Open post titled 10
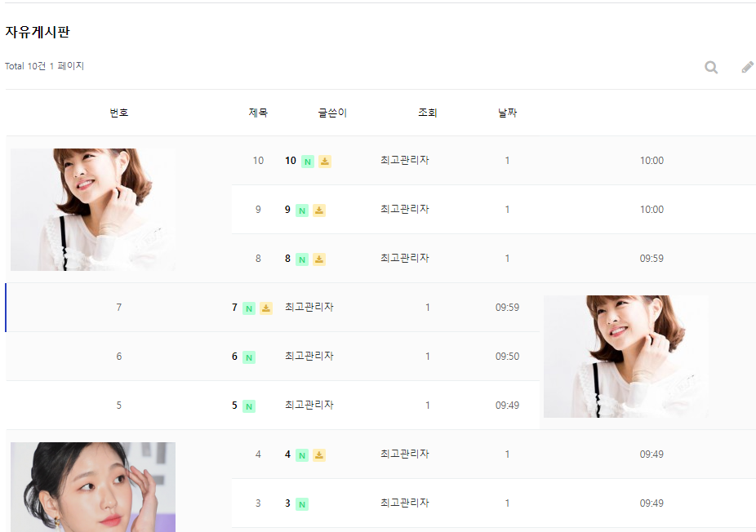Screen dimensions: 756x532 (x=291, y=161)
